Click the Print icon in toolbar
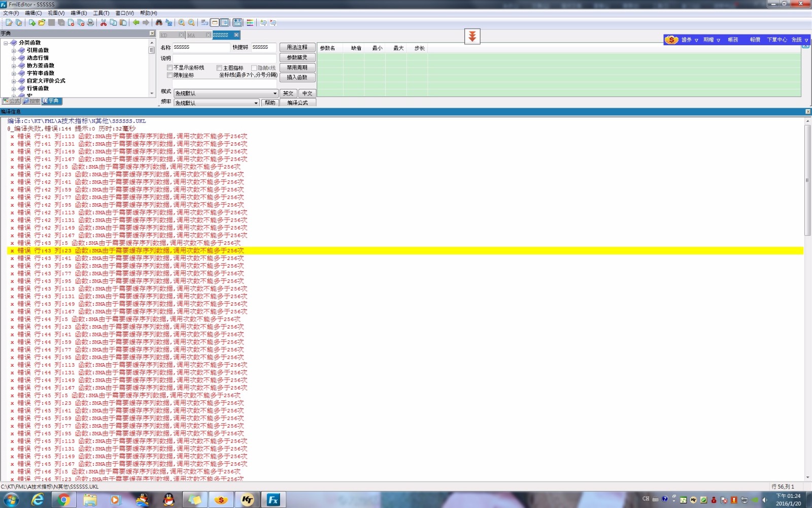This screenshot has height=508, width=812. point(90,22)
